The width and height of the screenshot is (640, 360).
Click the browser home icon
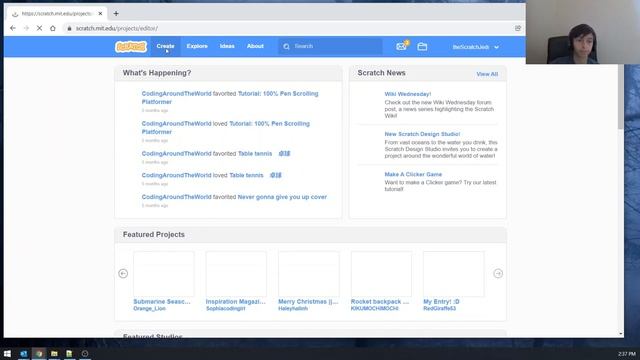(x=53, y=28)
